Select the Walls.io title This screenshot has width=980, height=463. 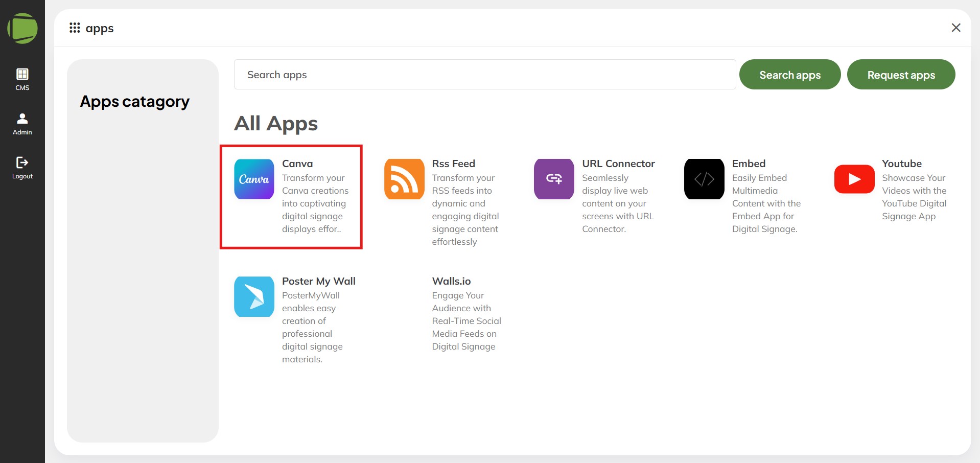[451, 281]
